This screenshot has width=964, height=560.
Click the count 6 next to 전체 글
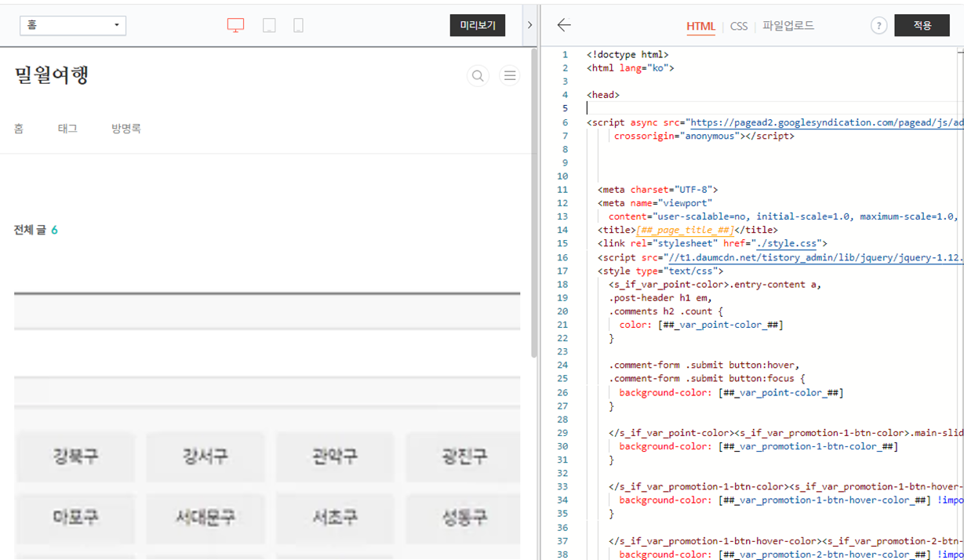[55, 230]
